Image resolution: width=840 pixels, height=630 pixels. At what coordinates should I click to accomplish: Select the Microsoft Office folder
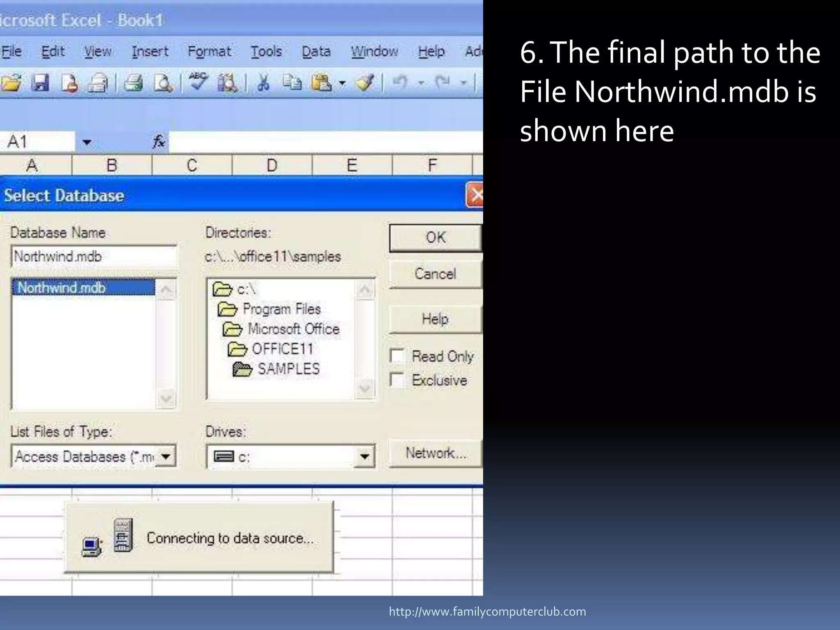click(281, 329)
